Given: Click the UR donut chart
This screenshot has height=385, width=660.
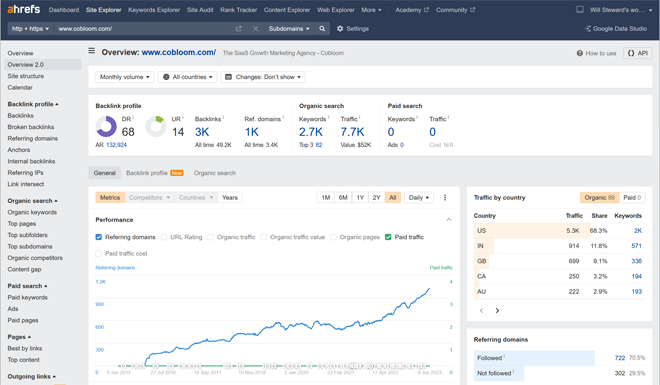Looking at the screenshot, I should tap(156, 126).
